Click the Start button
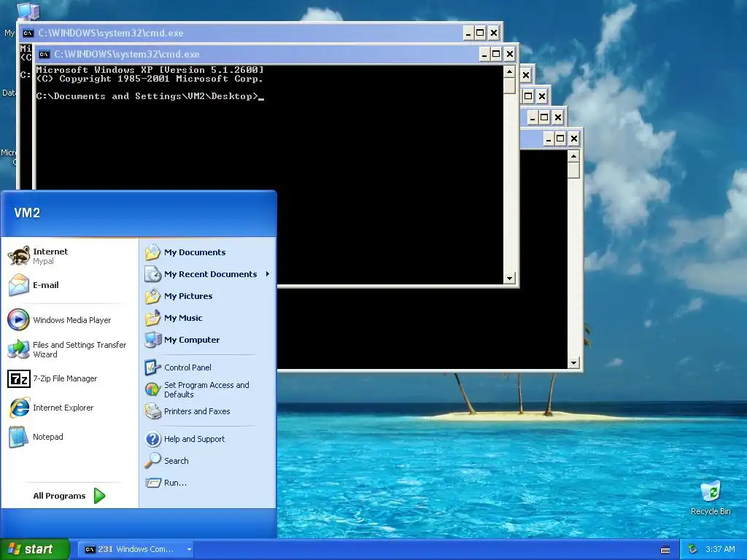This screenshot has width=747, height=560. 34,549
